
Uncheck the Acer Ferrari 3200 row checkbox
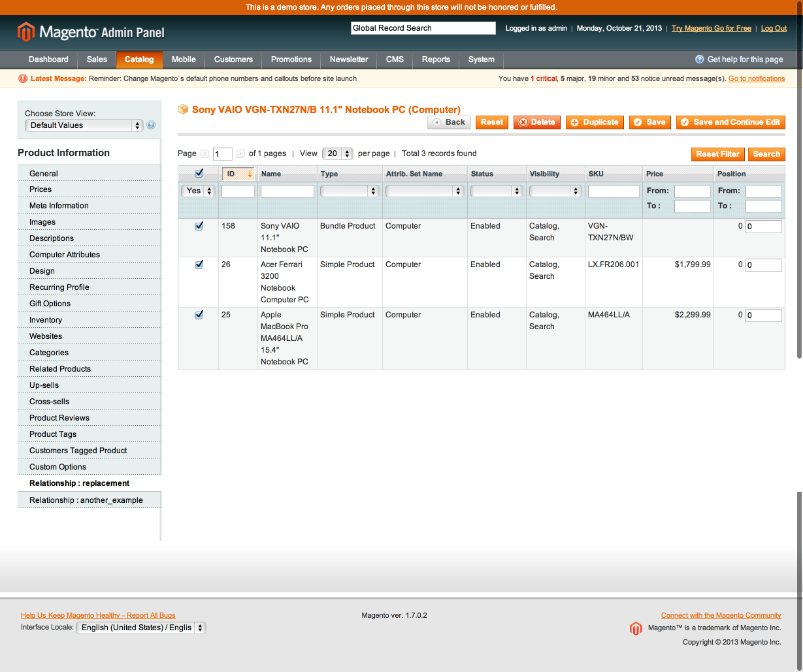[199, 264]
